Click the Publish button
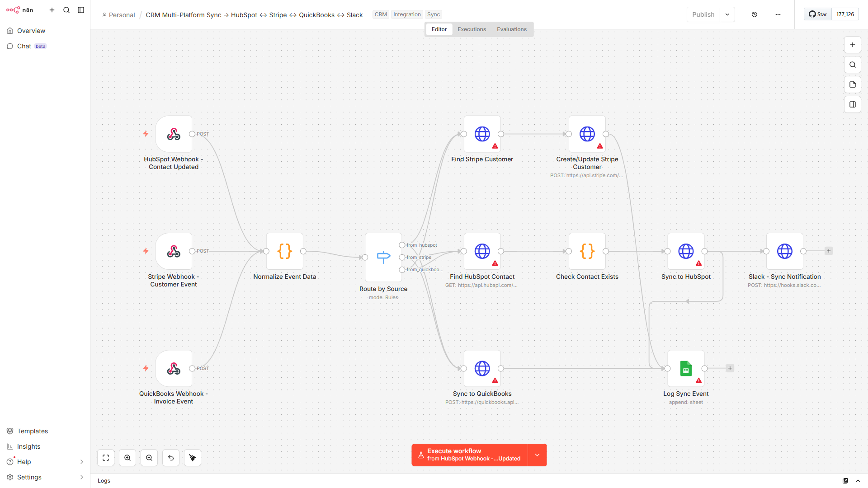 [x=703, y=14]
